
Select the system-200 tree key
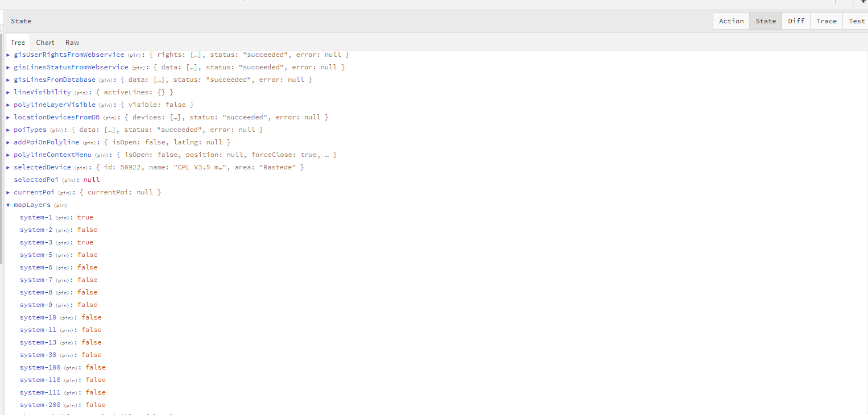point(40,405)
